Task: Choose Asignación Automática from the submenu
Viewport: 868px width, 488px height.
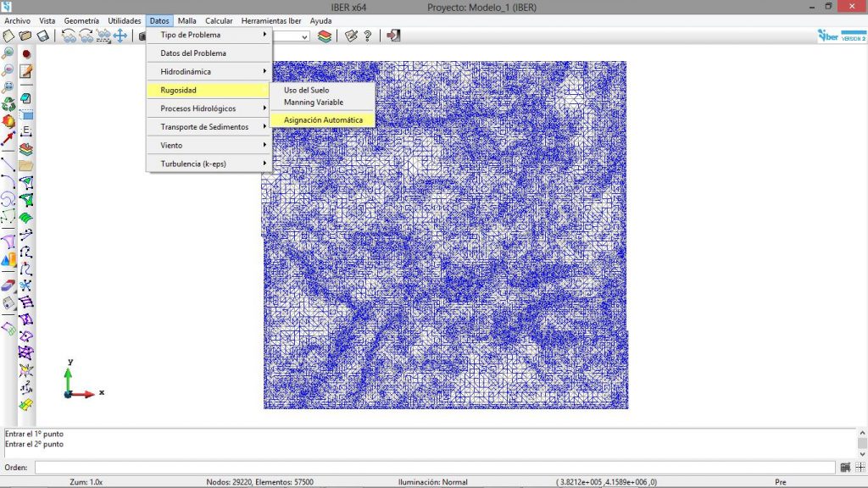Action: coord(323,120)
